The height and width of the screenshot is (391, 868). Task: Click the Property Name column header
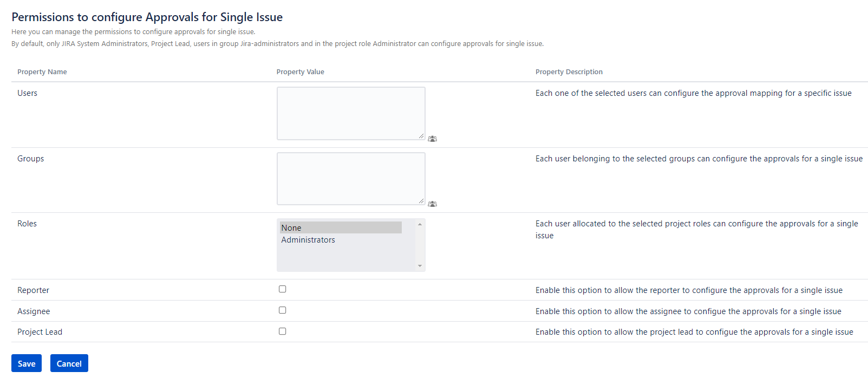[x=42, y=72]
